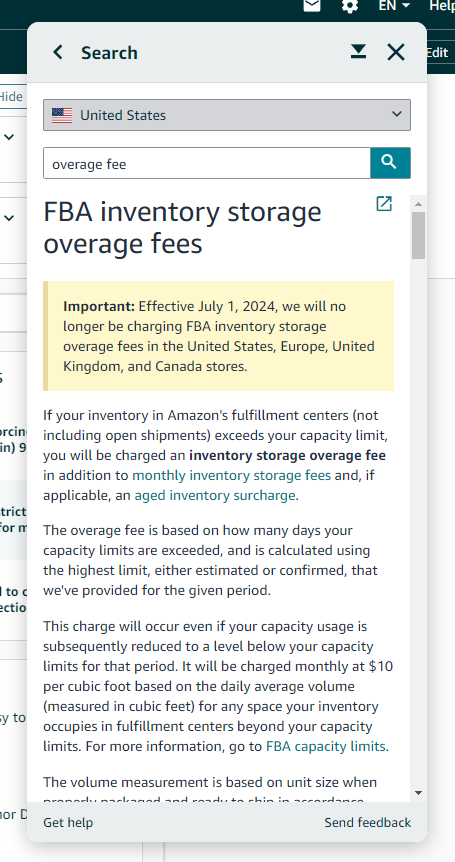The image size is (455, 862).
Task: Open the United States country dropdown
Action: click(227, 115)
